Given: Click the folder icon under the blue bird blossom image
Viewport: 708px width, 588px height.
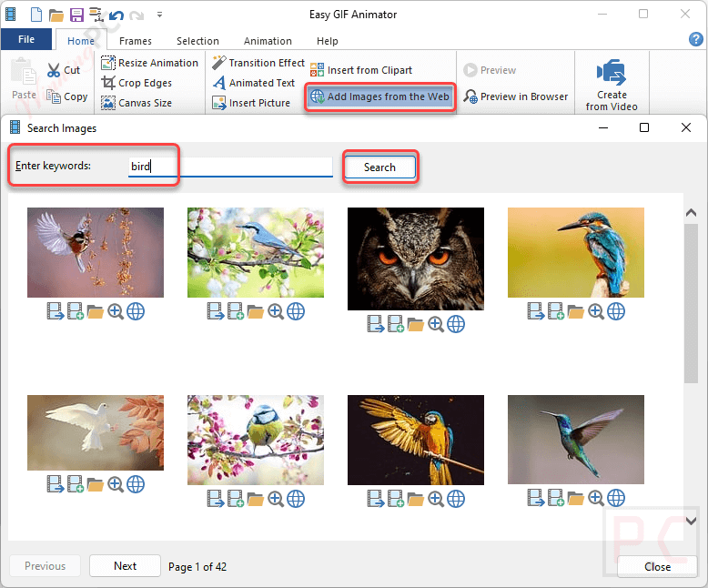Looking at the screenshot, I should click(256, 311).
